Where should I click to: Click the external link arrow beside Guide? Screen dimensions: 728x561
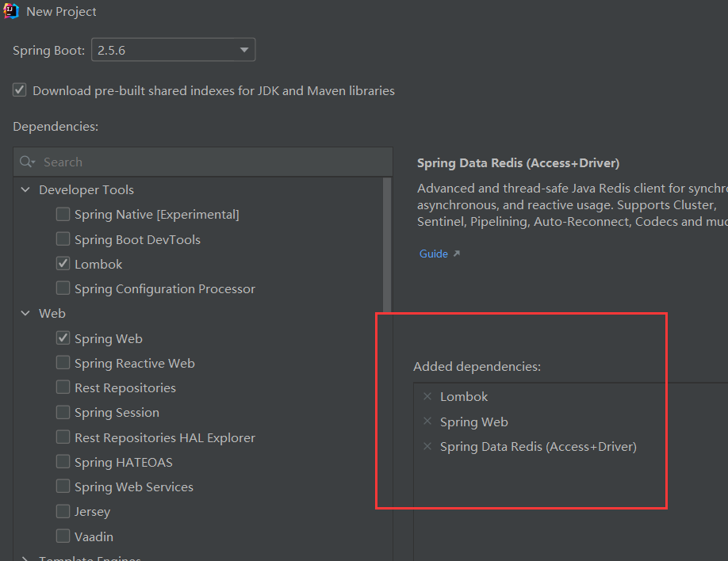click(457, 254)
